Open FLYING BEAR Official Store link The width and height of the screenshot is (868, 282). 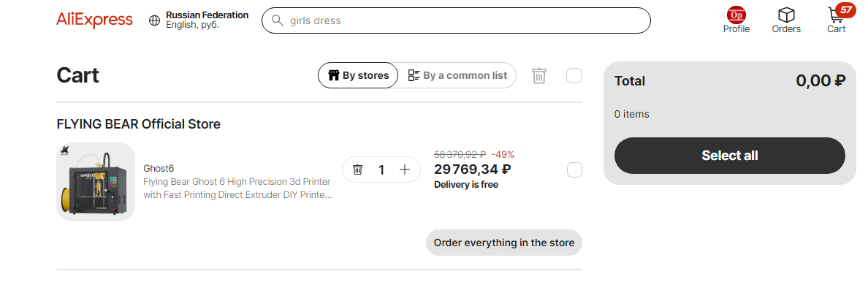[138, 124]
